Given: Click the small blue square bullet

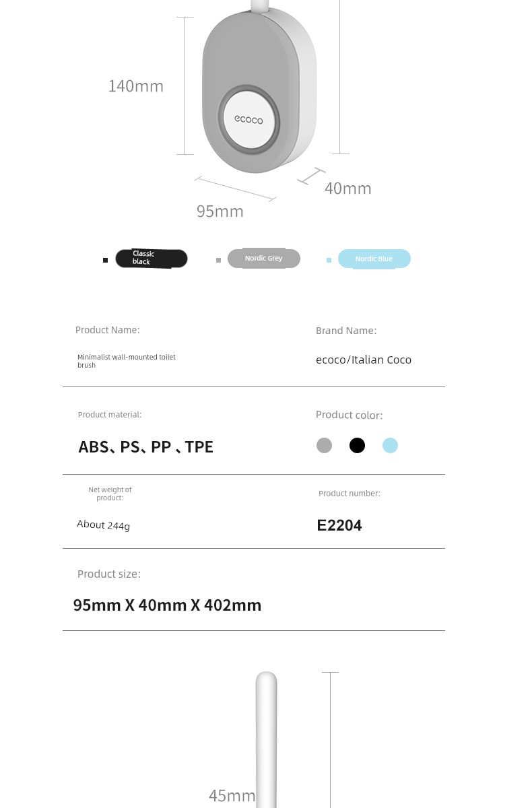Looking at the screenshot, I should (x=329, y=260).
